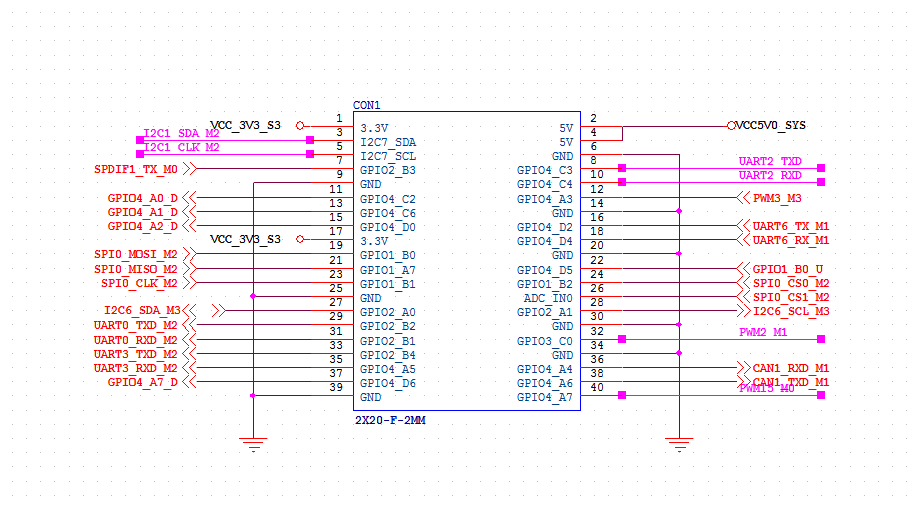Click the I2C7_SCL pin name
Viewport: 920px width, 506px height.
(388, 157)
